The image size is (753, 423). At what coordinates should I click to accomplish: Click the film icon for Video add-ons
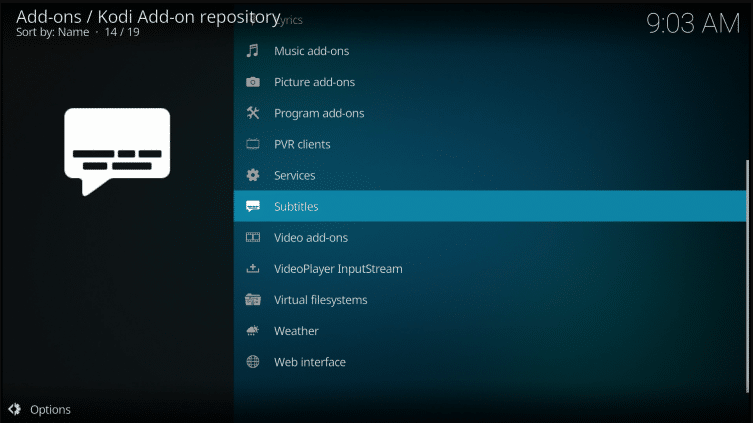pyautogui.click(x=253, y=237)
